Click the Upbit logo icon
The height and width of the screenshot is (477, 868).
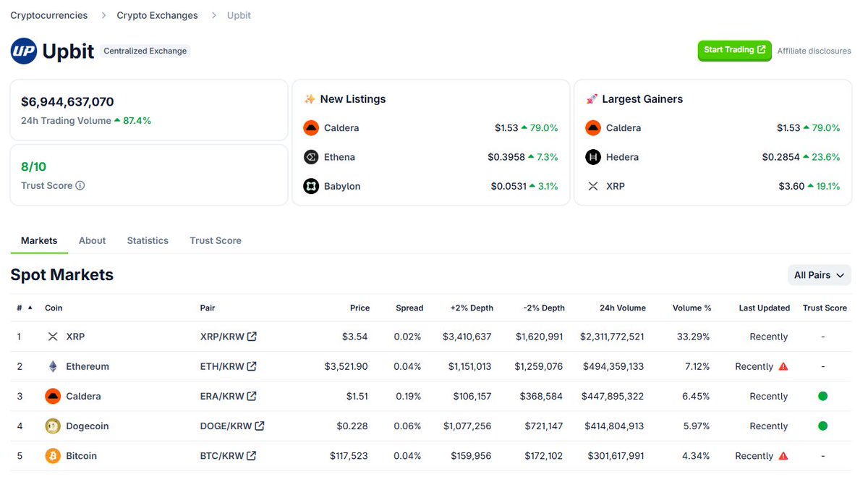(x=24, y=51)
